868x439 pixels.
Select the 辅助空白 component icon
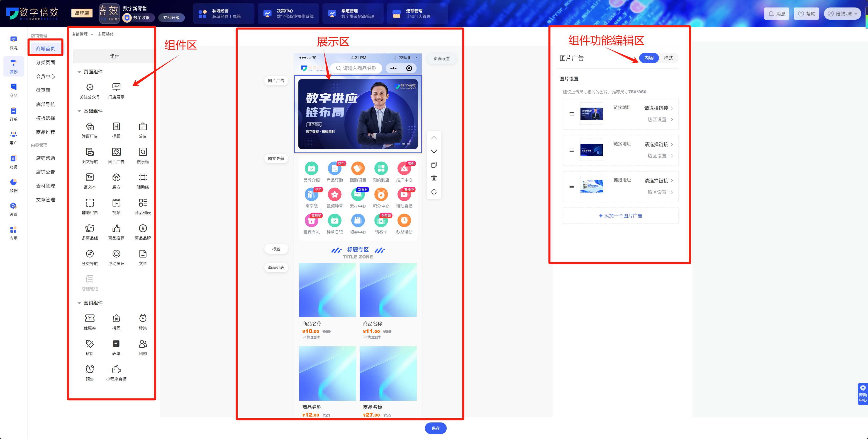90,203
